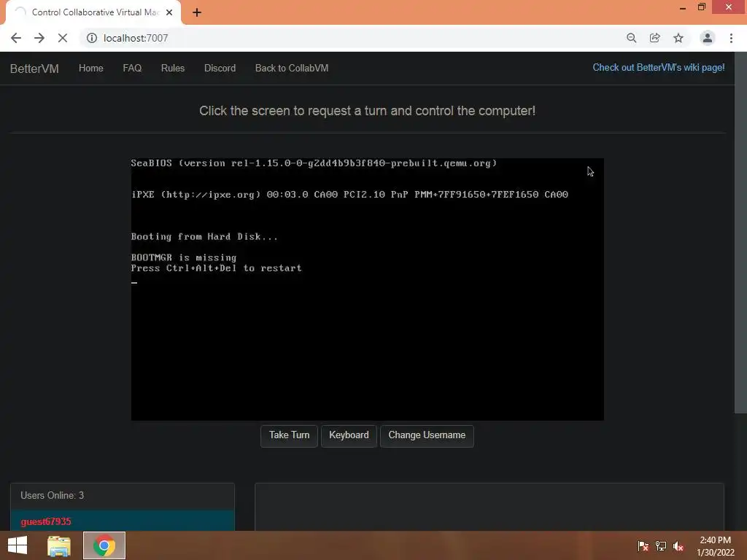Click the VM screen to request a turn
Viewport: 747px width, 560px height.
(x=368, y=289)
